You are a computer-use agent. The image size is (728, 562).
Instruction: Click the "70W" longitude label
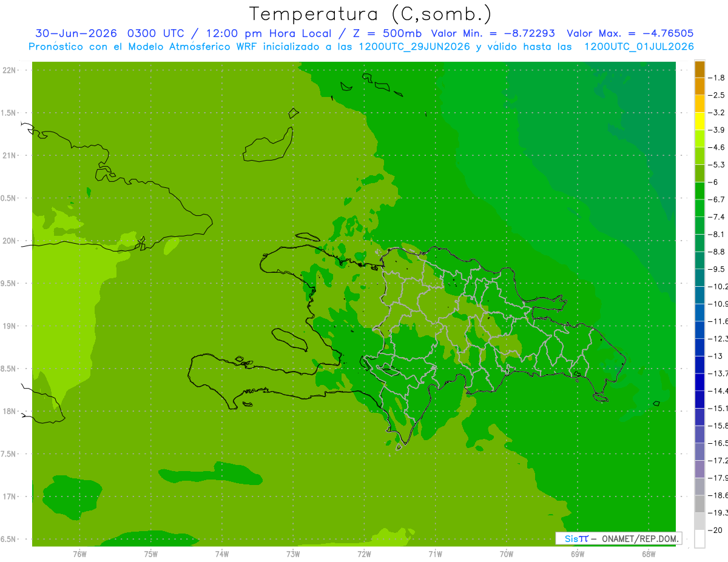pos(507,554)
